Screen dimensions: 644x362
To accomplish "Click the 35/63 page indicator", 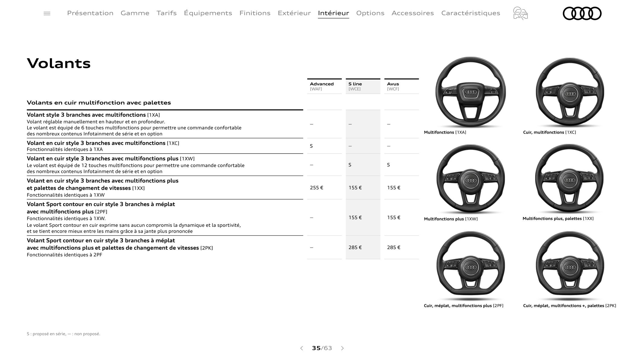I will coord(322,348).
